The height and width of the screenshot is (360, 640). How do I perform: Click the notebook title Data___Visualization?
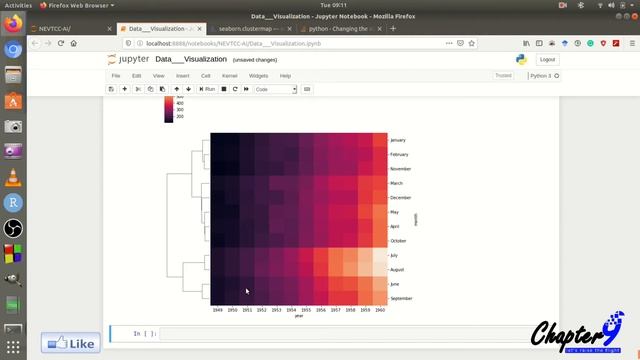[191, 59]
